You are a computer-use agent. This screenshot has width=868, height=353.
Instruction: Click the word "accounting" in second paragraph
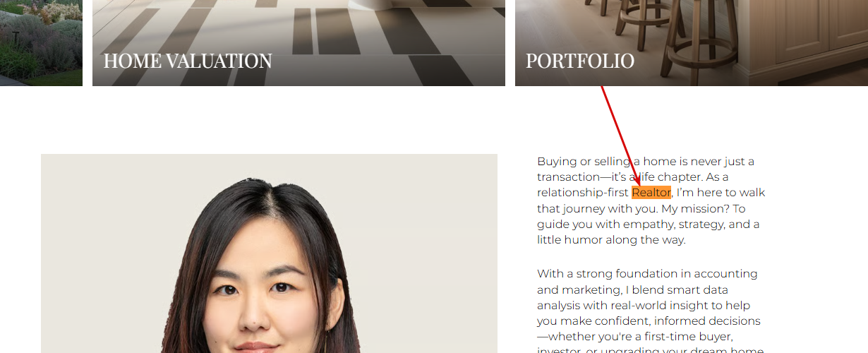[725, 274]
